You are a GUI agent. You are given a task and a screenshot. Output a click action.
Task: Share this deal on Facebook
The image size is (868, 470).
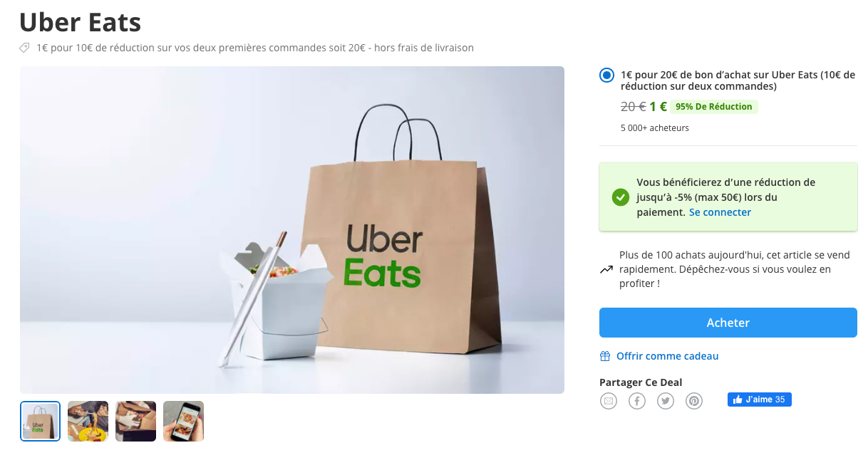point(636,401)
